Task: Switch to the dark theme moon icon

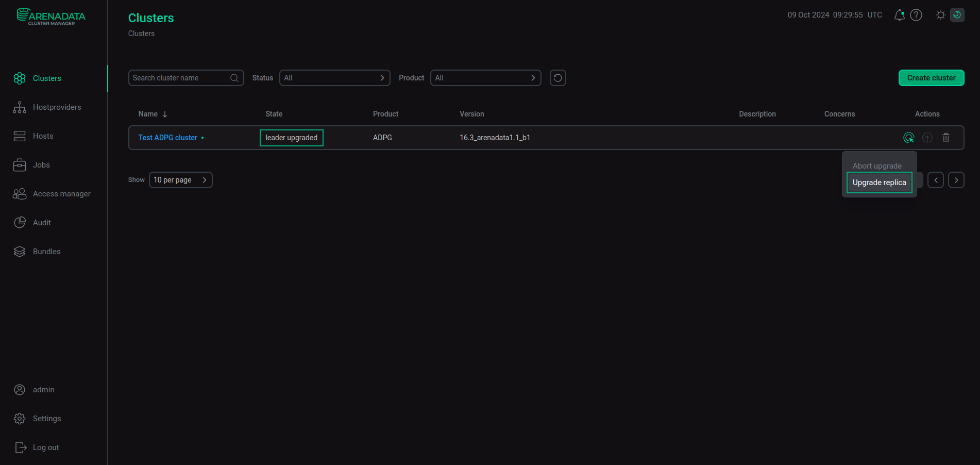Action: 957,15
